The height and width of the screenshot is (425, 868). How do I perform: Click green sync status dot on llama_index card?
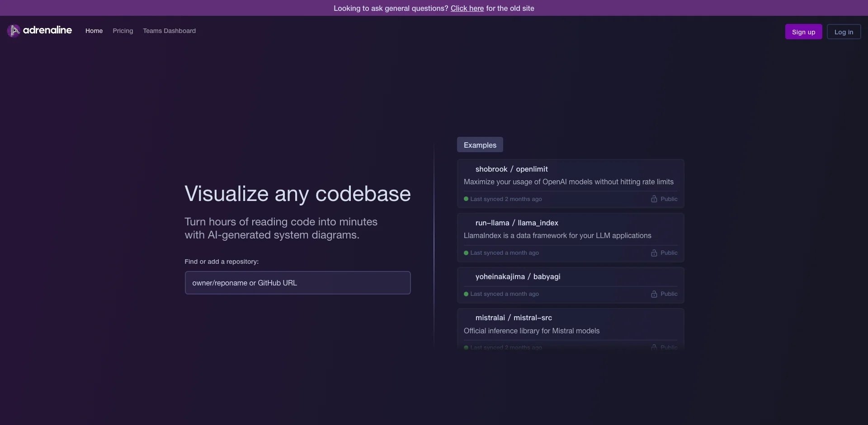point(466,253)
